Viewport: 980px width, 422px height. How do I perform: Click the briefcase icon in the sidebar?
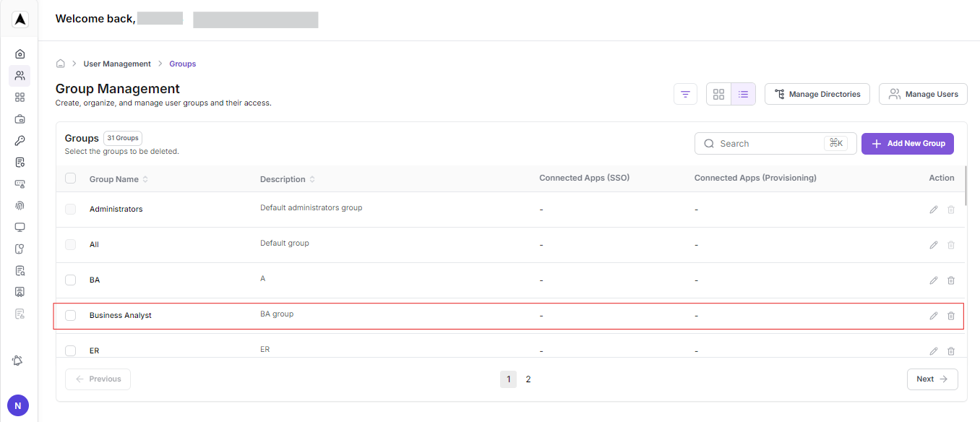20,119
